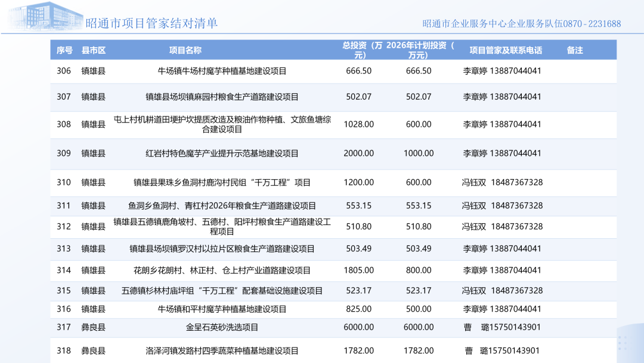This screenshot has height=363, width=644.
Task: Select row number 313
Action: 64,249
